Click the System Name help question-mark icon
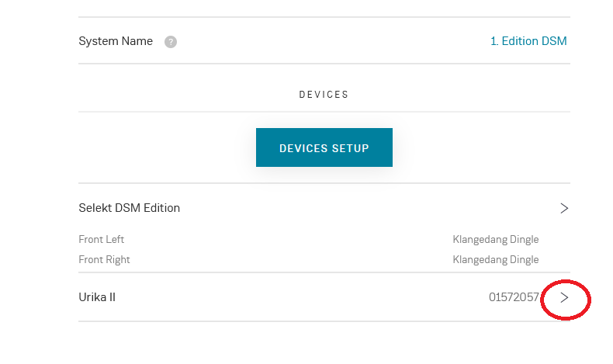 171,42
